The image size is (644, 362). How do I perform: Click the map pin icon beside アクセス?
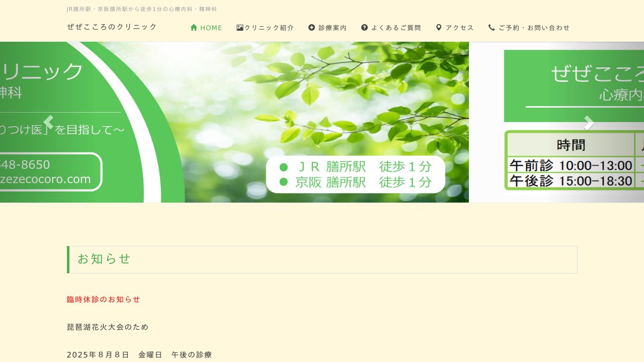[439, 28]
